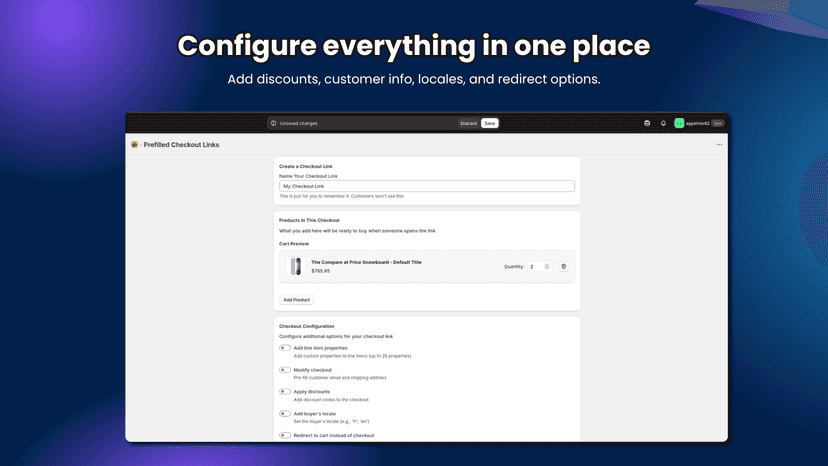Open the three-dot more actions menu
This screenshot has width=828, height=466.
(719, 144)
